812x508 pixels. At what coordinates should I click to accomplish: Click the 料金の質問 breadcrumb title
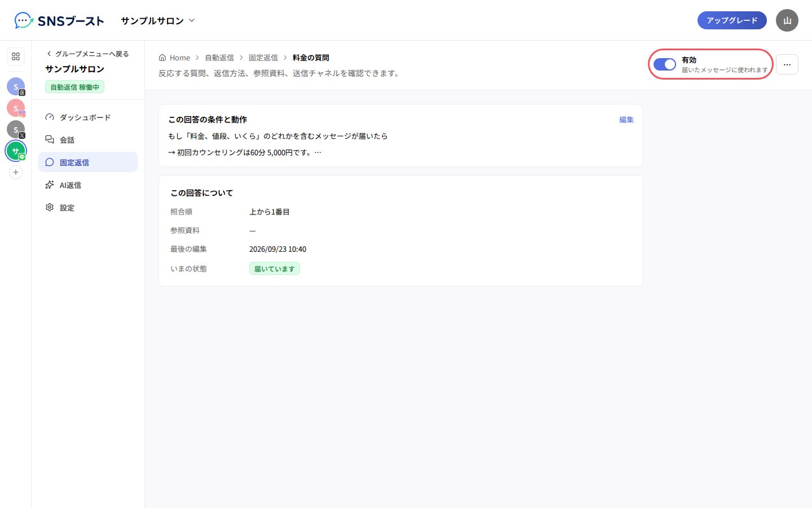point(311,58)
